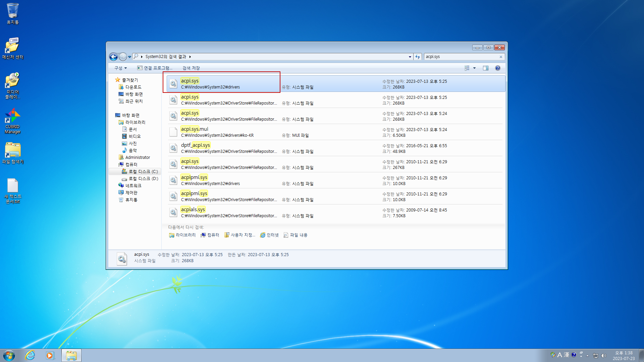Screen dimensions: 644x362
Task: Click the Windows Start orb
Action: click(9, 355)
